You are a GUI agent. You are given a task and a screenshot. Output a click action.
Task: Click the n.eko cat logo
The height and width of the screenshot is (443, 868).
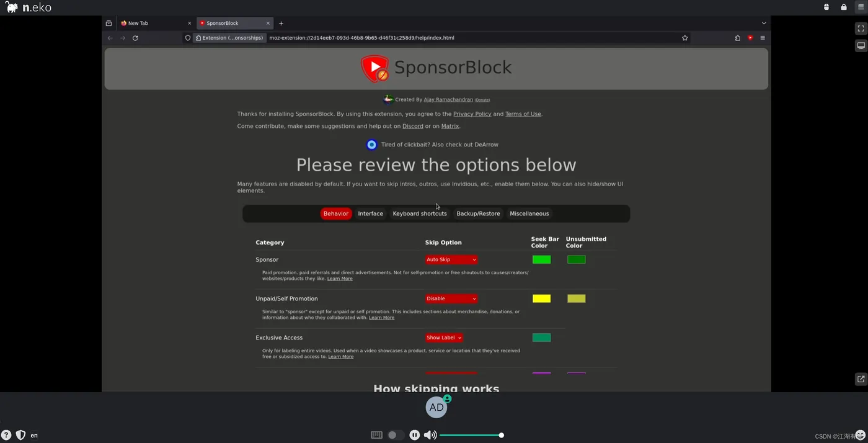[x=12, y=7]
